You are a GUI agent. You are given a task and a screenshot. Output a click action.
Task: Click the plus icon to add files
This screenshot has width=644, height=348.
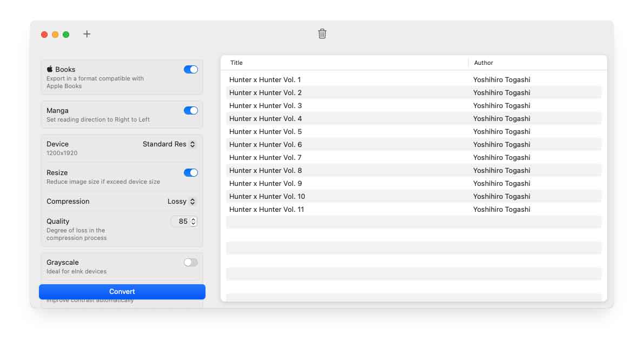pyautogui.click(x=87, y=34)
